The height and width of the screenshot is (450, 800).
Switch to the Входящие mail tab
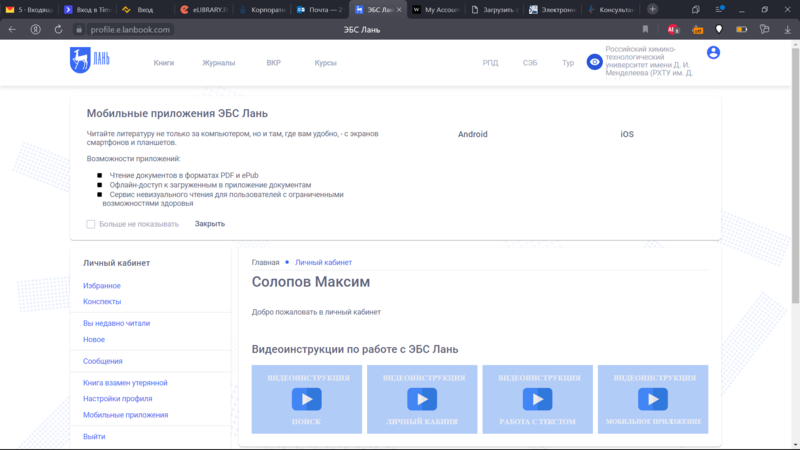(30, 10)
